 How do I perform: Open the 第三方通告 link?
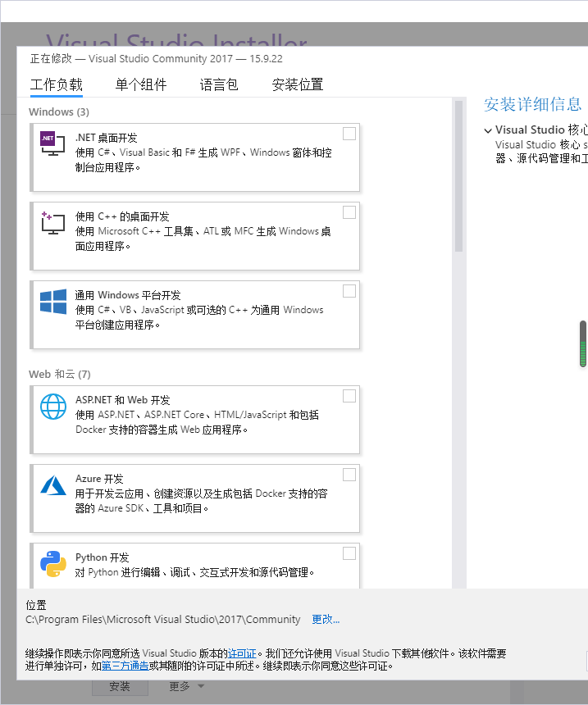[125, 666]
